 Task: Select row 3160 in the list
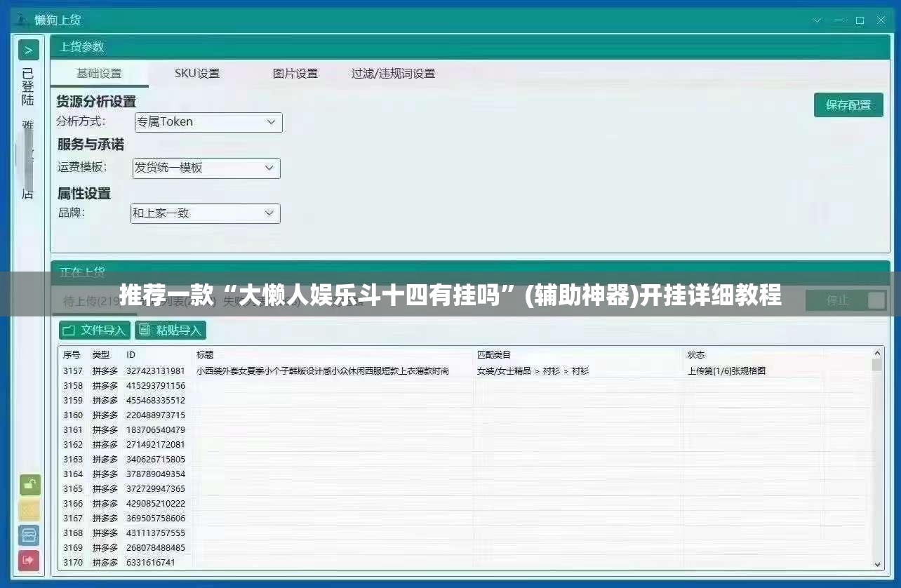465,415
